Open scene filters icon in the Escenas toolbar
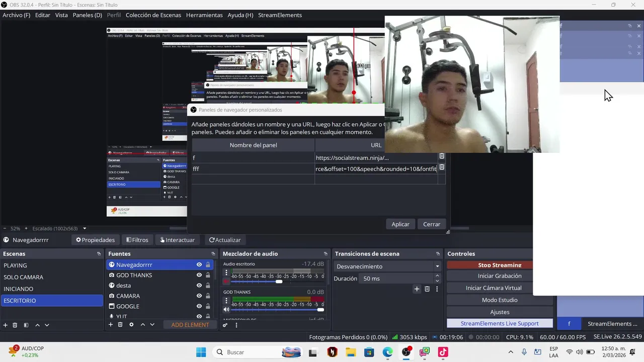This screenshot has width=644, height=362. click(26, 325)
